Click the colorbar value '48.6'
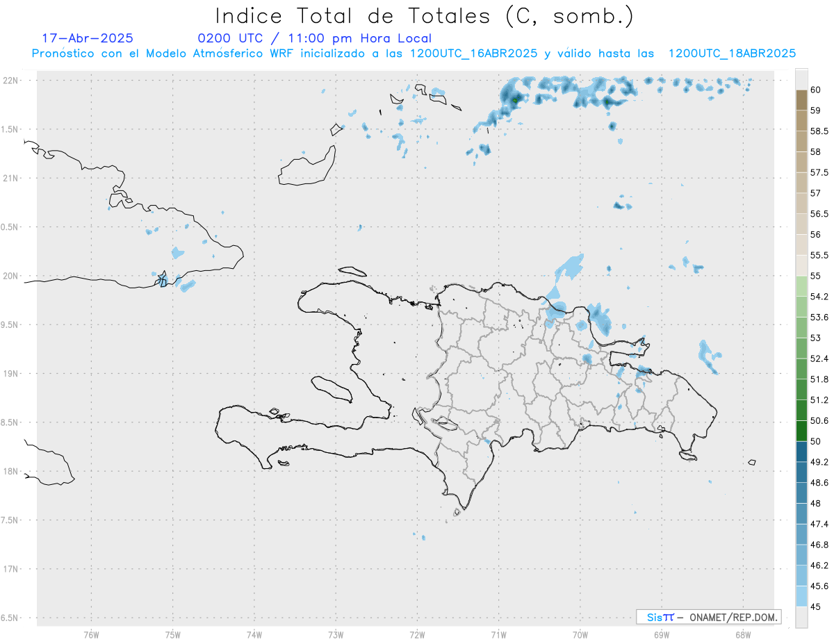 click(x=819, y=483)
